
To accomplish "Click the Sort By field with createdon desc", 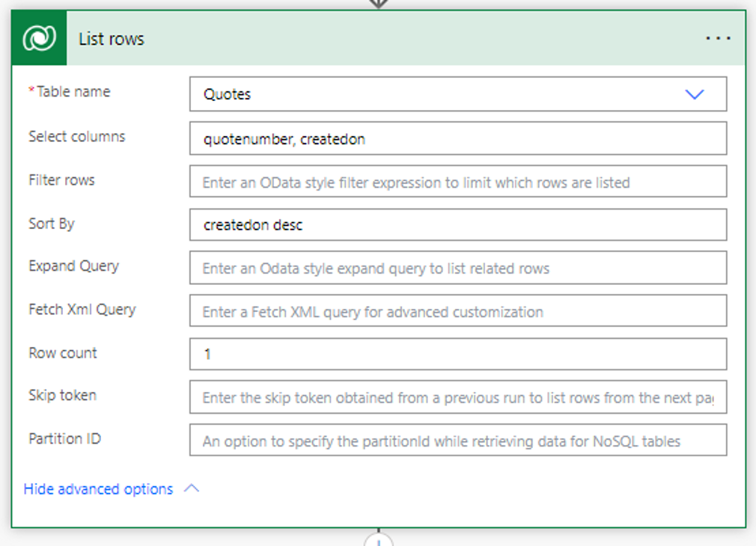I will point(457,225).
